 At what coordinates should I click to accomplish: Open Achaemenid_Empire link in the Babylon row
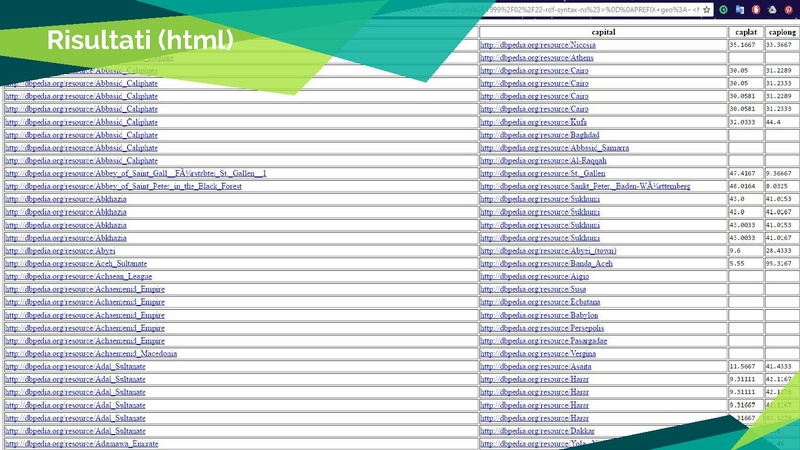[85, 315]
